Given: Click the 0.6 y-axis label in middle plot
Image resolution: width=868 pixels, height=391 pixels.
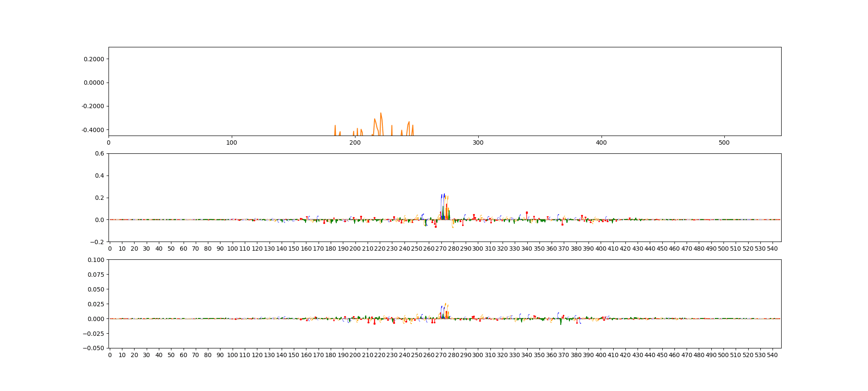Looking at the screenshot, I should click(99, 153).
